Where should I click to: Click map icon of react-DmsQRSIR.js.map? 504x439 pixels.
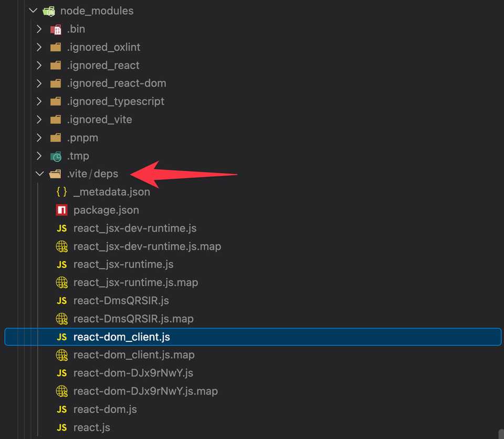click(x=62, y=319)
